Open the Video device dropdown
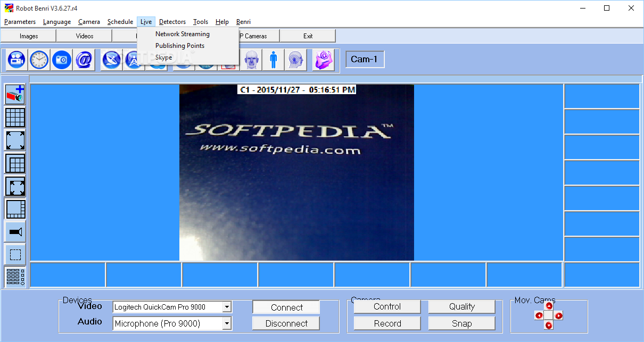 point(227,307)
